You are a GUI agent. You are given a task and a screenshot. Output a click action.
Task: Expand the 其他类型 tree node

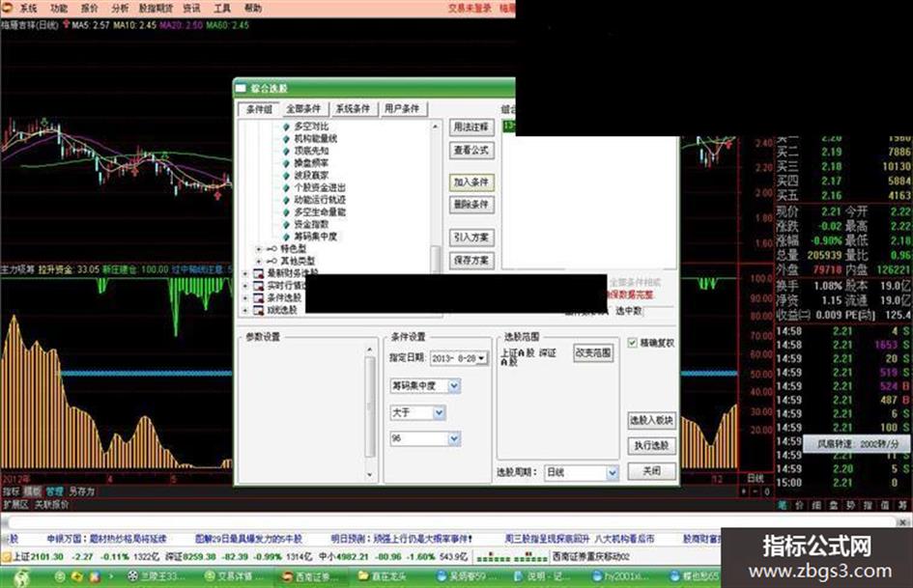point(259,261)
